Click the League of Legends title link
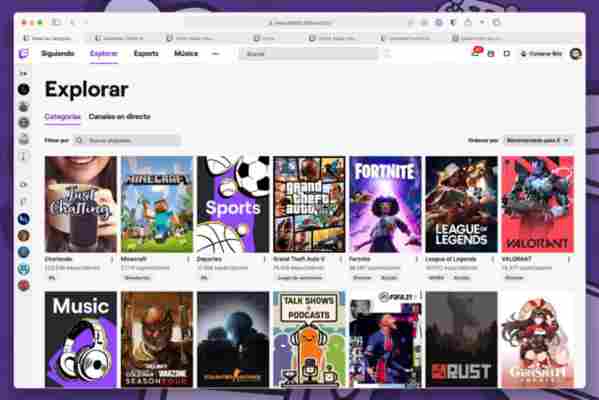 point(451,259)
